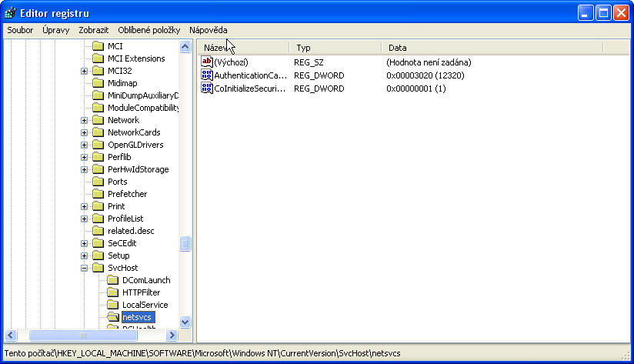The height and width of the screenshot is (364, 634).
Task: Click the tree scroll right arrow
Action: point(172,336)
